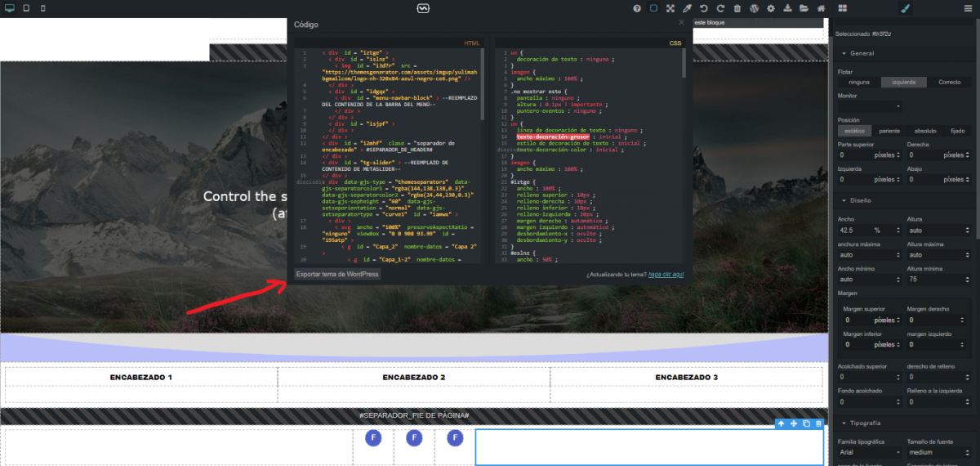Open the Familia tipográfica Arial dropdown
This screenshot has width=980, height=466.
[869, 452]
